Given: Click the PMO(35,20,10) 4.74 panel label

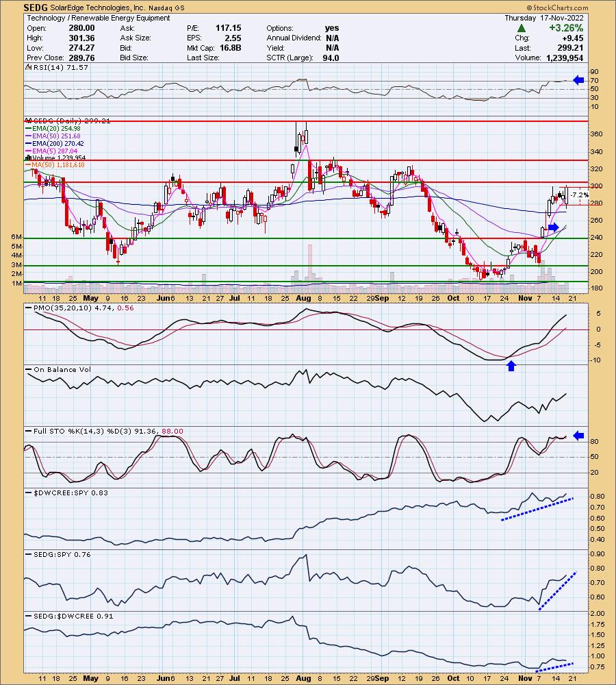Looking at the screenshot, I should pyautogui.click(x=84, y=308).
